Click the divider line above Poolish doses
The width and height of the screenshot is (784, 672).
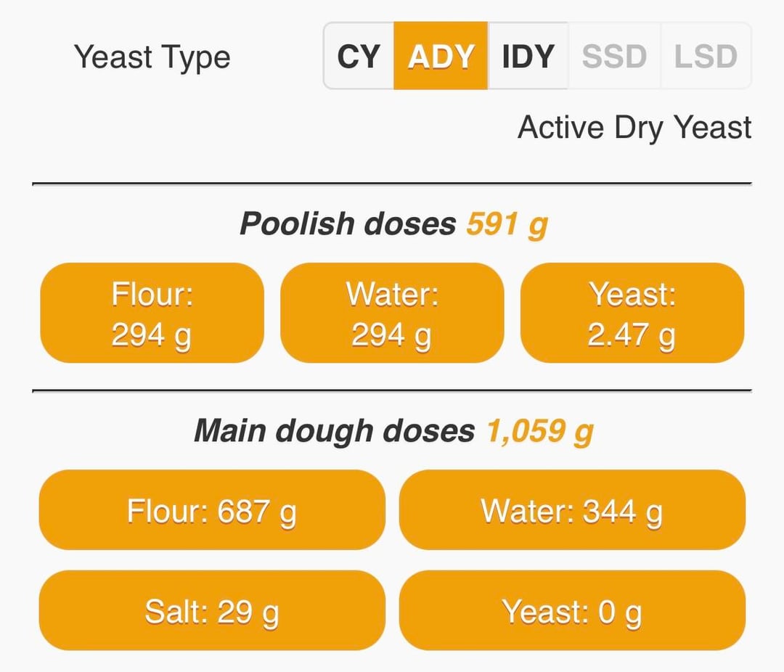(392, 184)
